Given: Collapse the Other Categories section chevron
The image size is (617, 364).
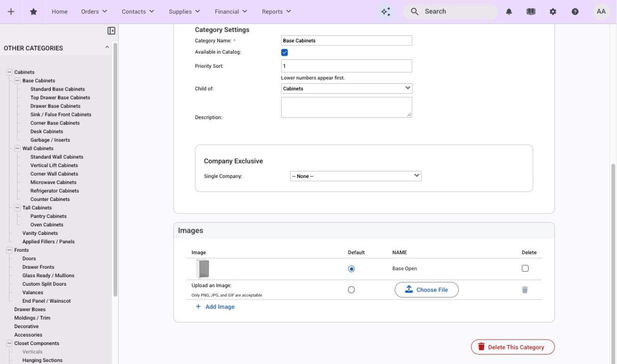Looking at the screenshot, I should click(106, 48).
